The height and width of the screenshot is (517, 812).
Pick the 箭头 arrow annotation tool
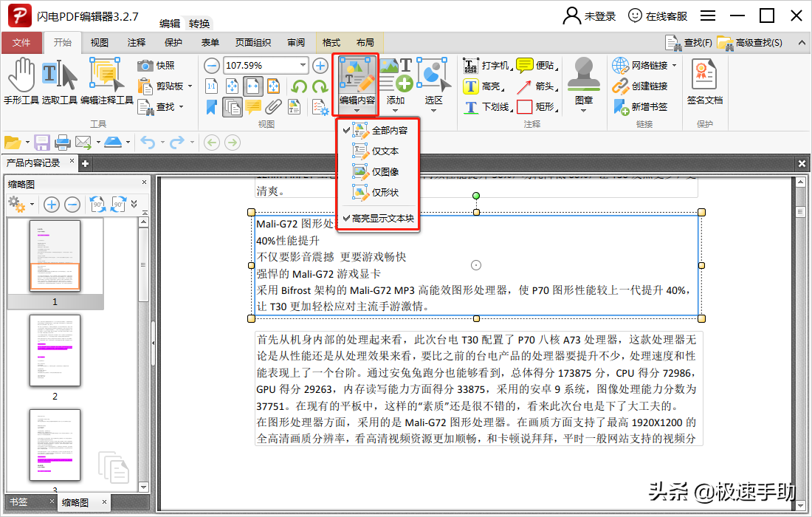[546, 87]
